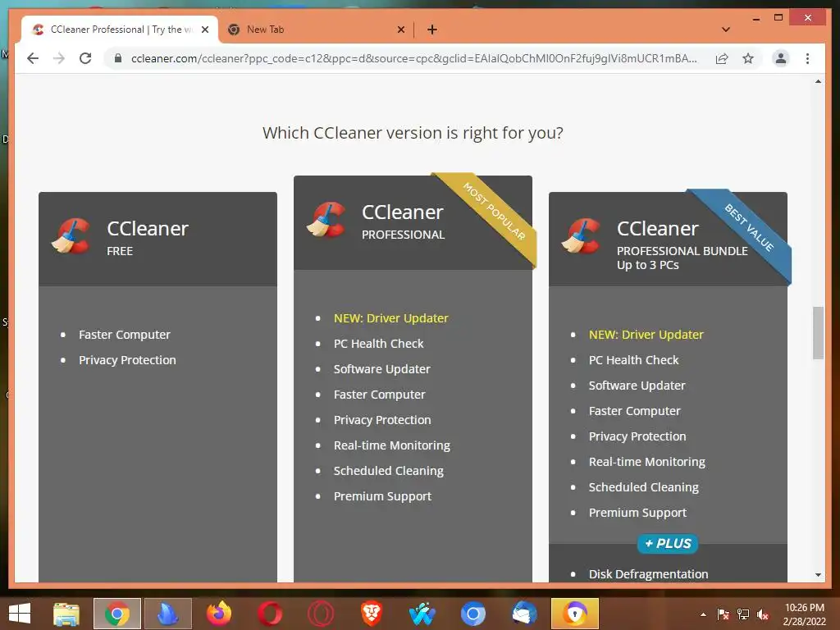This screenshot has height=630, width=840.
Task: Open the network tray icon
Action: [743, 614]
